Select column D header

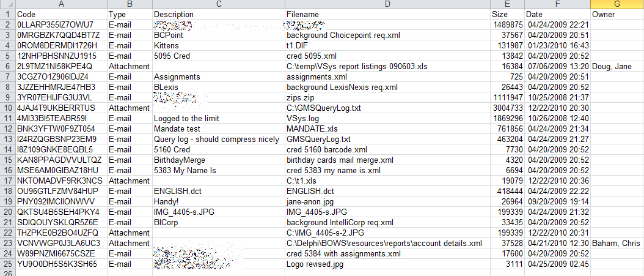coord(387,4)
